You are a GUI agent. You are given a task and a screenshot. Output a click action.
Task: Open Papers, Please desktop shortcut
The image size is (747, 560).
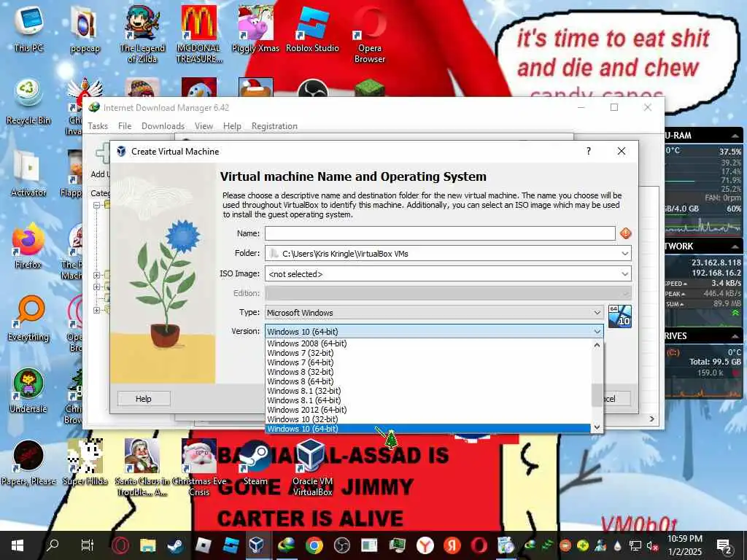(28, 463)
